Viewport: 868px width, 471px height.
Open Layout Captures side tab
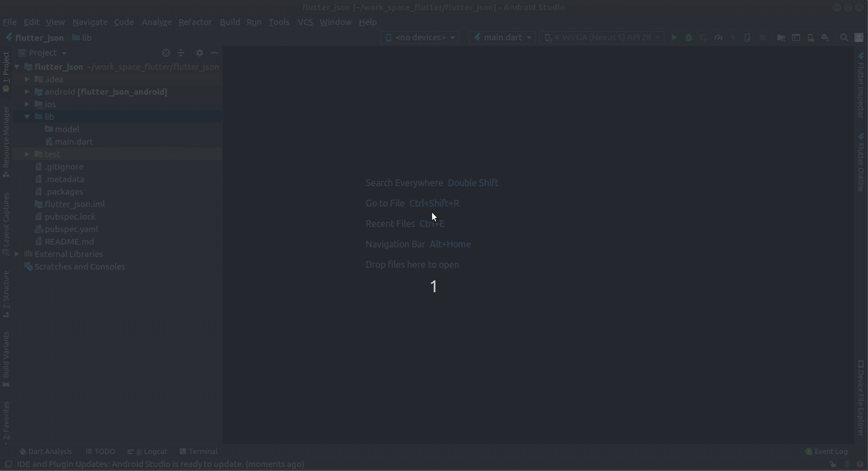point(6,224)
